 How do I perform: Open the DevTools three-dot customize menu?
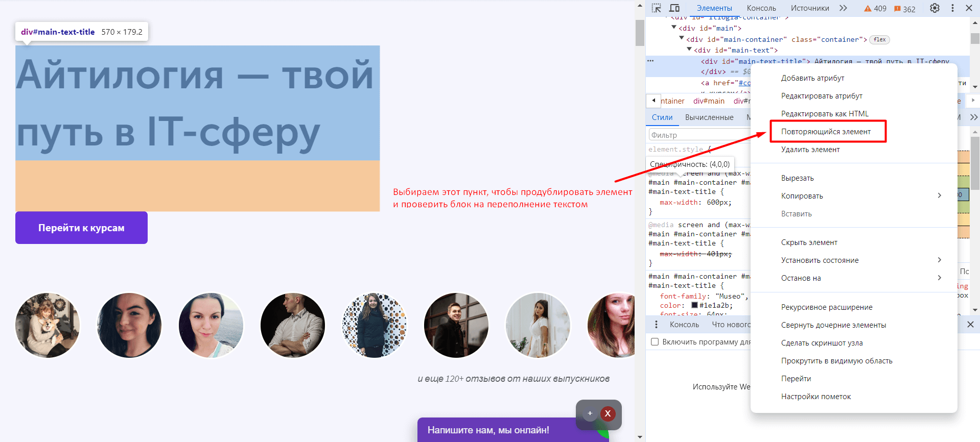pos(952,8)
